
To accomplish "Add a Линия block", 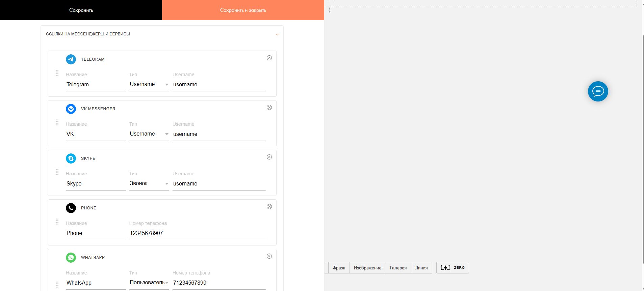I will [x=421, y=268].
